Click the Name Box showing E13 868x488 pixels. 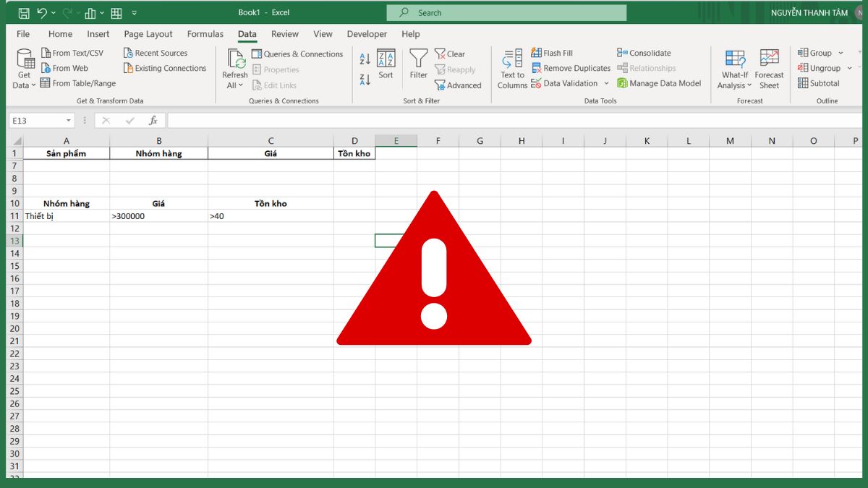point(35,121)
